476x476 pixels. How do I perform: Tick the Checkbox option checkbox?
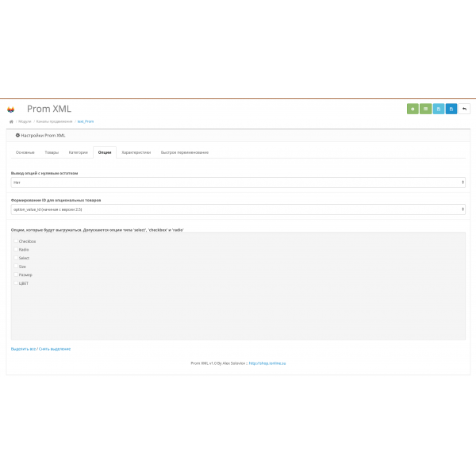point(16,241)
